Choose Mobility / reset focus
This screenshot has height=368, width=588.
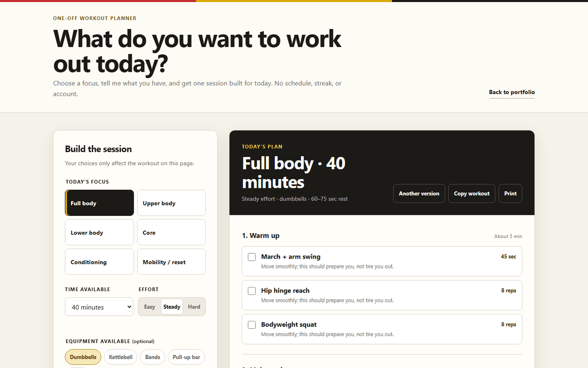pyautogui.click(x=171, y=262)
